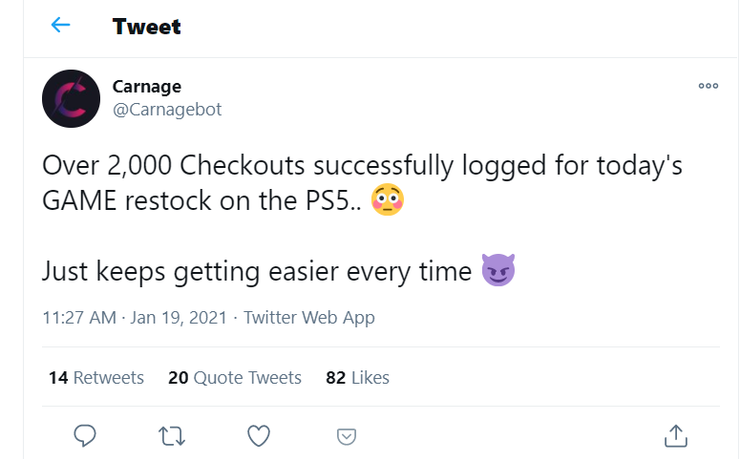Viewport: 740px width, 459px height.
Task: Share the tweet via share icon
Action: [676, 435]
